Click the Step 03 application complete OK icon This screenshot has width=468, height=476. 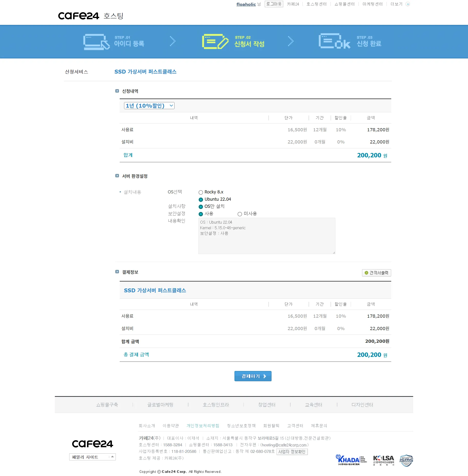coord(334,41)
